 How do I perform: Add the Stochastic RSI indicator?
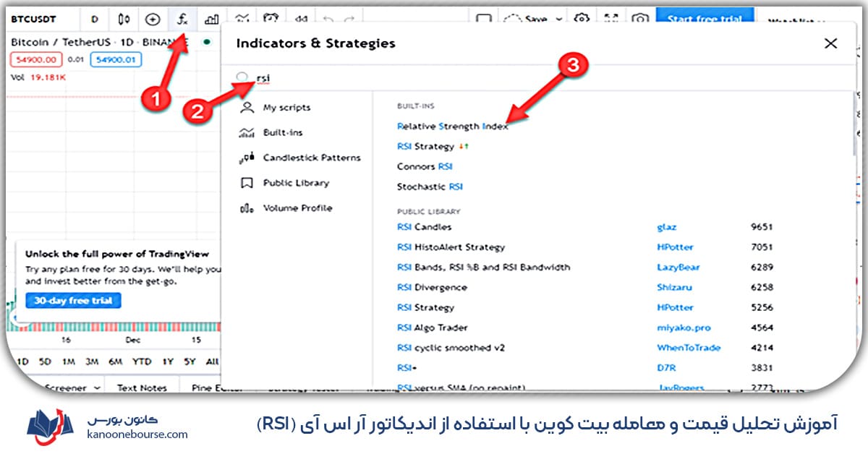430,187
